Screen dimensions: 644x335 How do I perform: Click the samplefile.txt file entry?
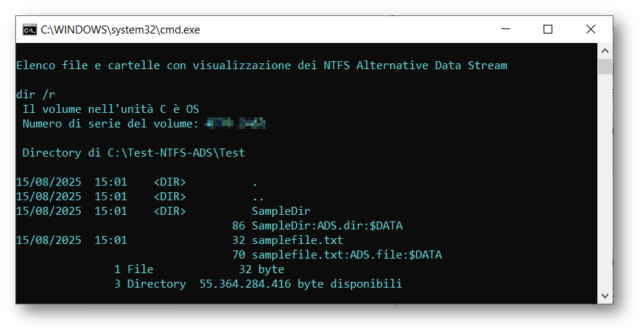pos(297,240)
